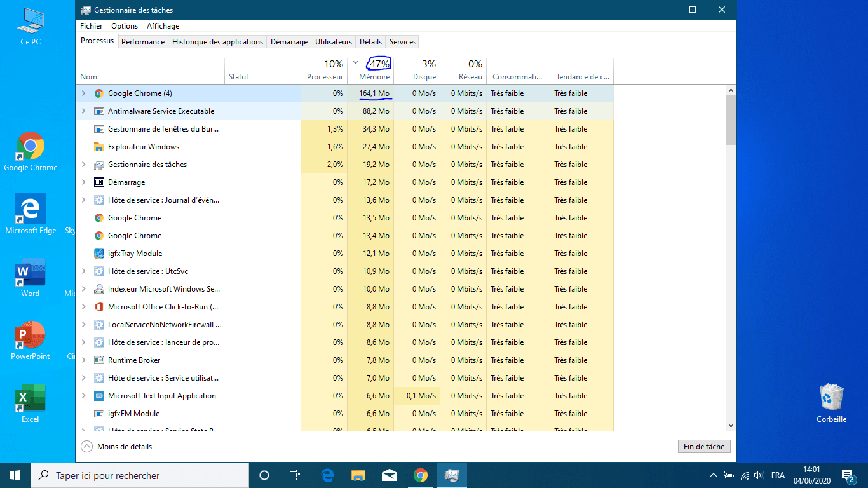
Task: Open Mail app from the taskbar
Action: 390,475
